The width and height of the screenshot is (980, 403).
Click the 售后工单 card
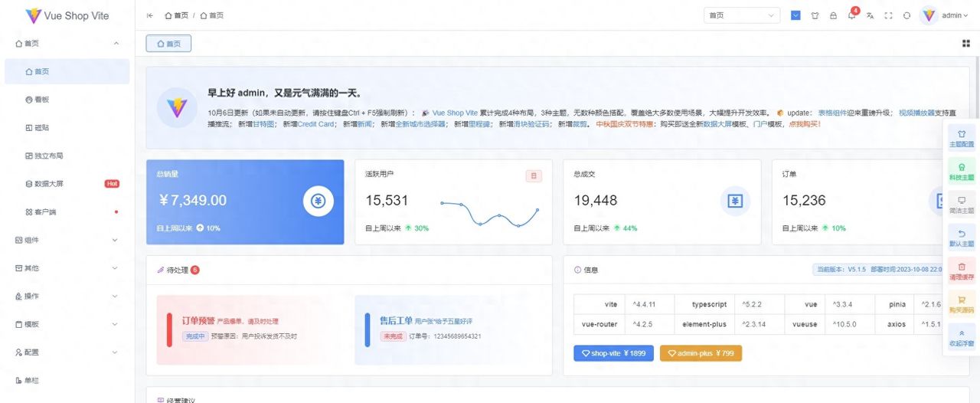(449, 329)
